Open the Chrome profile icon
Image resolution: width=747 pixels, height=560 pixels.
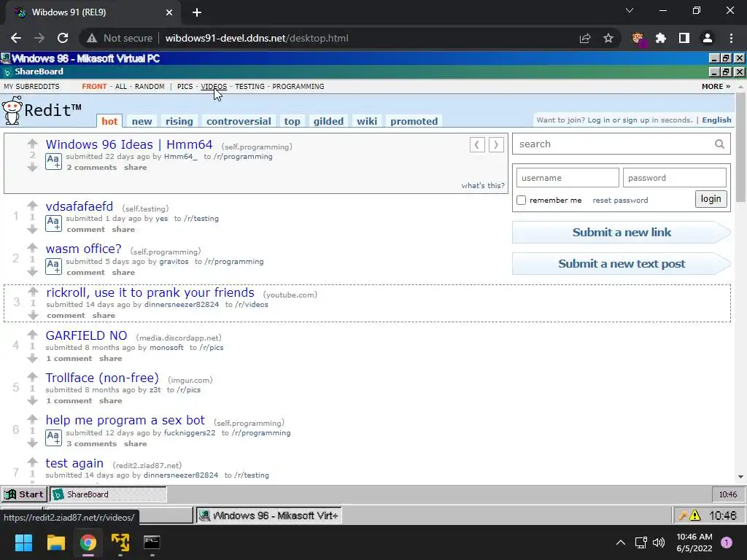click(708, 38)
